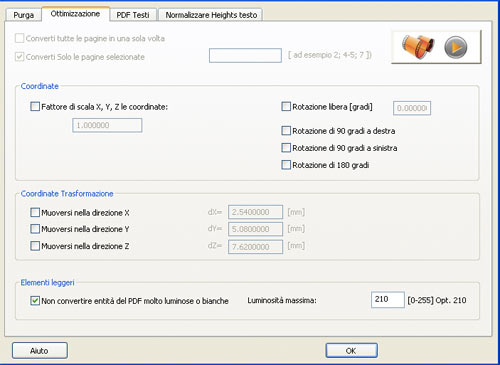This screenshot has width=500, height=365.
Task: Click the orange film roll convert icon
Action: [x=418, y=46]
